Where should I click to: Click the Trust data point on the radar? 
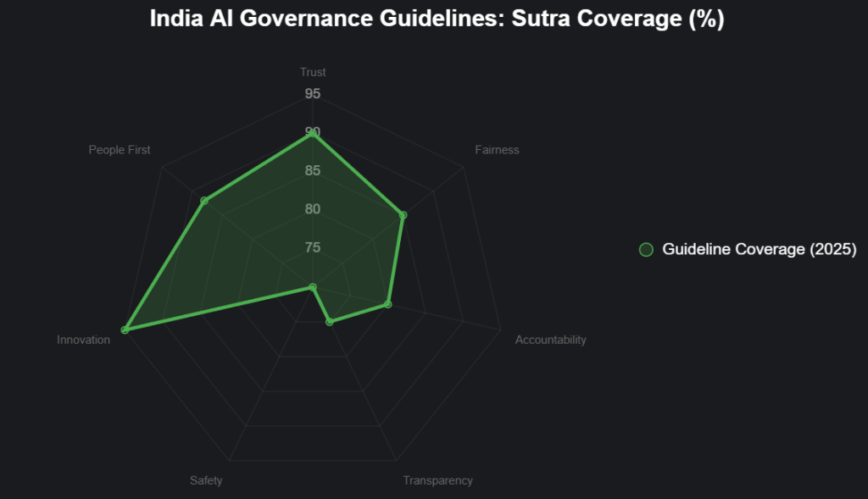(x=313, y=134)
